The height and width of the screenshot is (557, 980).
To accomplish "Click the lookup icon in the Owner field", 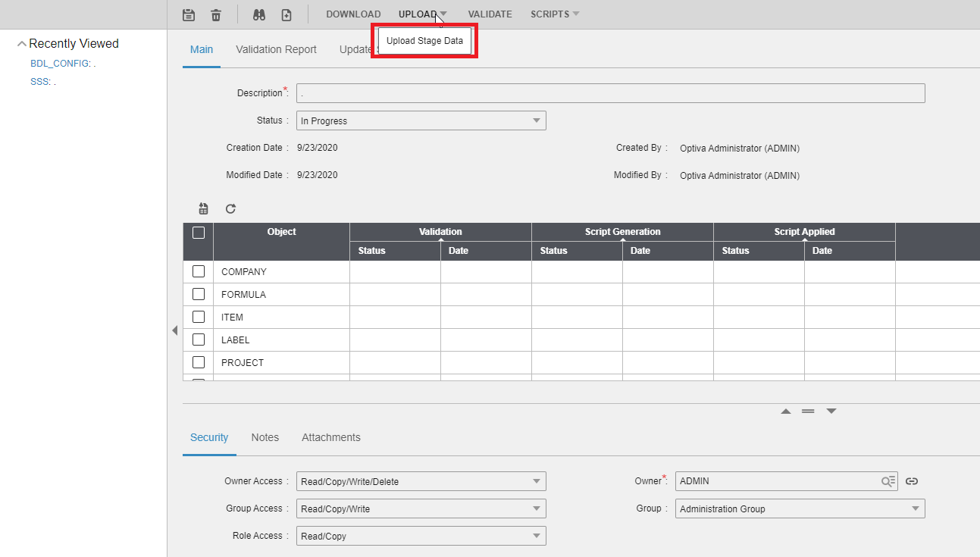I will coord(888,481).
